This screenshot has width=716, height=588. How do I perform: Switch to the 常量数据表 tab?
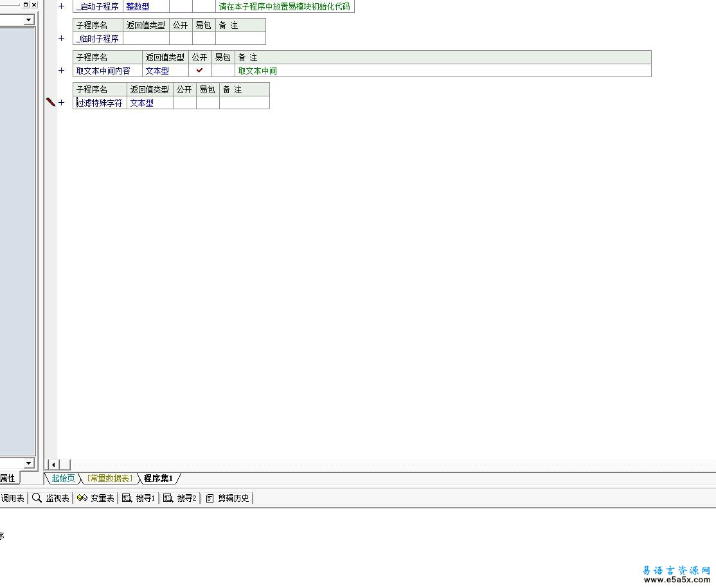(109, 478)
